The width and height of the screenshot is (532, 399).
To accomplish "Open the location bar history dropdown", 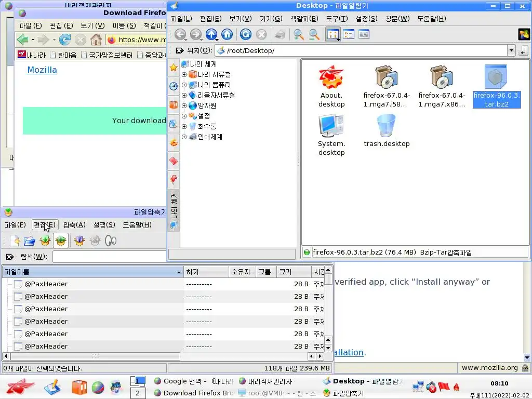I will [x=511, y=50].
